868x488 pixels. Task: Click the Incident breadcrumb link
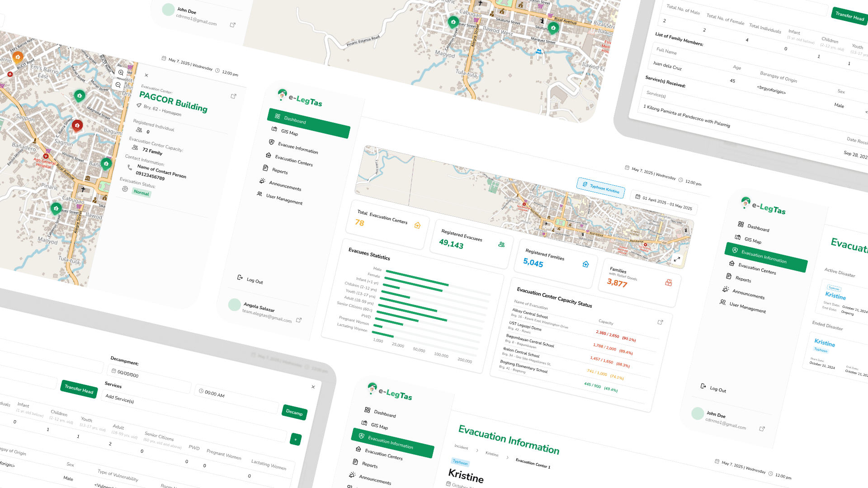click(x=461, y=447)
